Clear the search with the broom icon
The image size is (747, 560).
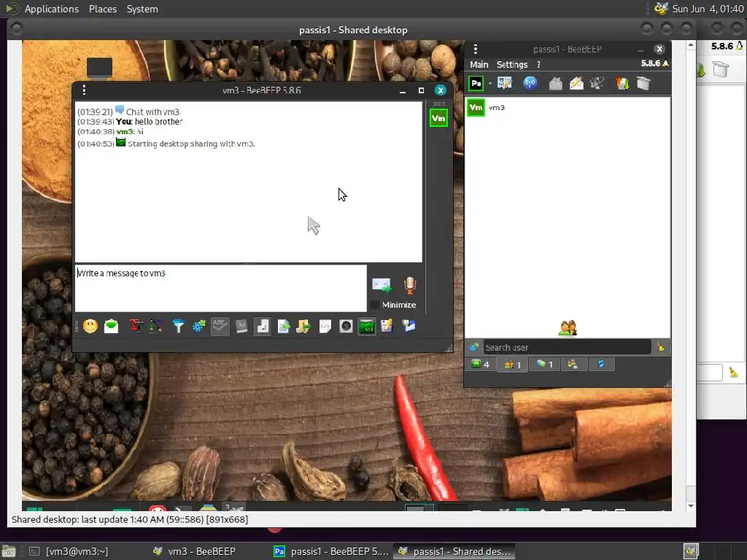(660, 347)
